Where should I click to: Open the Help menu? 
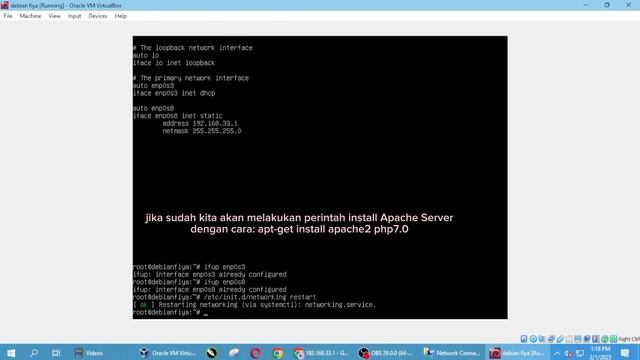(120, 16)
